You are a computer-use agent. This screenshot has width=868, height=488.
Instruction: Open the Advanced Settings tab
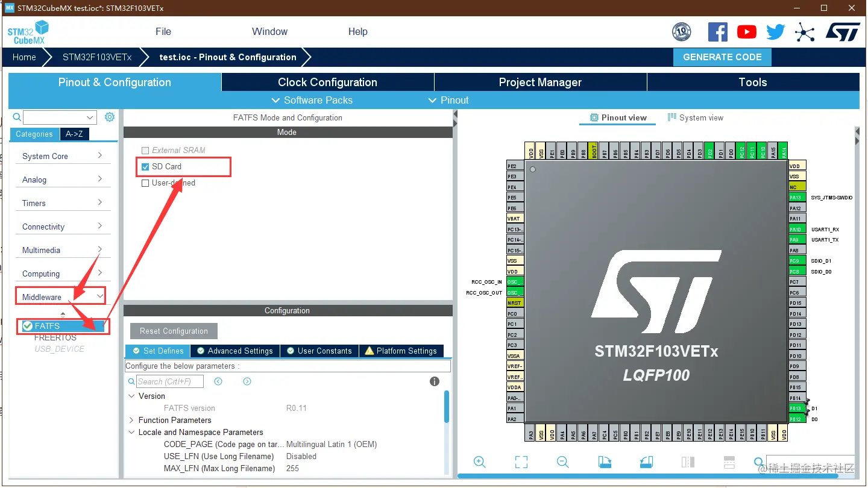click(x=234, y=351)
